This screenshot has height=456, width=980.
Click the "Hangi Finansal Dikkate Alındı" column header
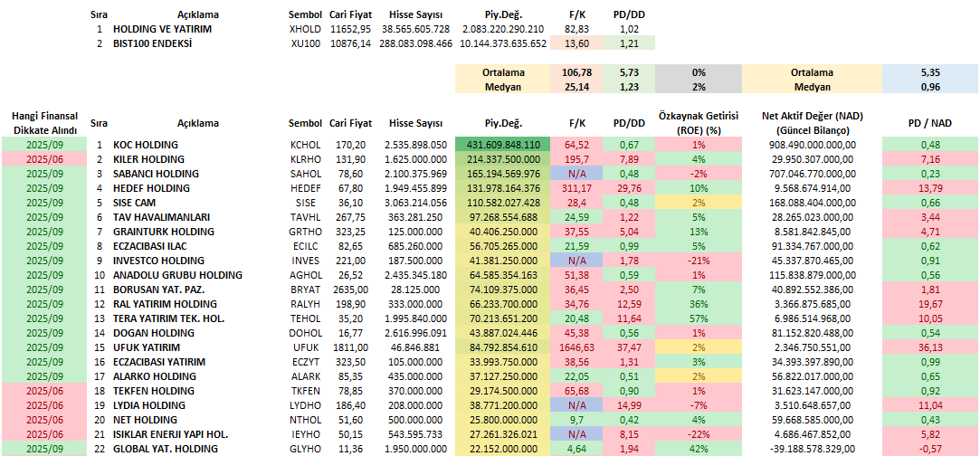coord(44,123)
